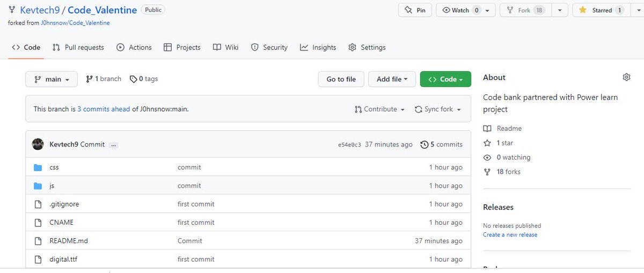Switch to the Actions tab

tap(134, 47)
